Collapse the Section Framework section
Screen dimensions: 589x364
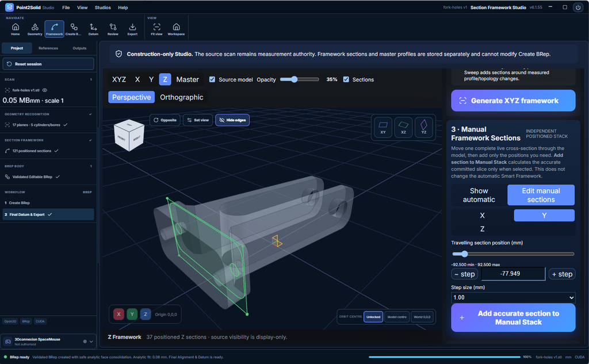(90, 140)
